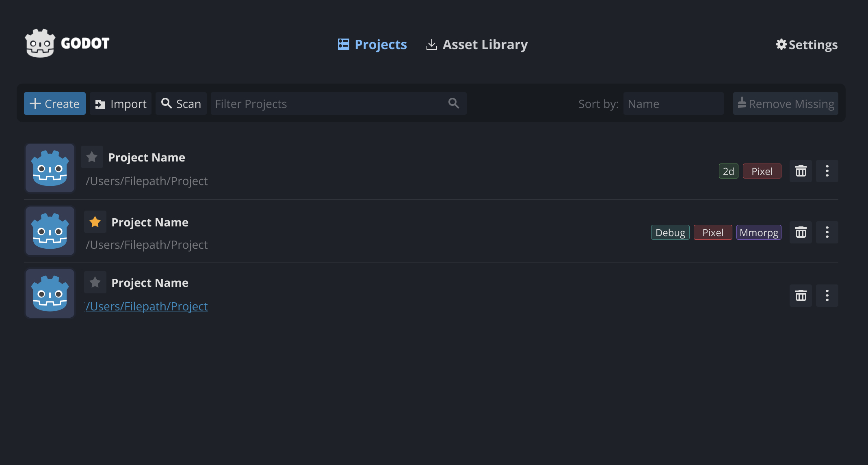This screenshot has width=868, height=465.
Task: Click the Pixel tag on first project
Action: tap(762, 171)
